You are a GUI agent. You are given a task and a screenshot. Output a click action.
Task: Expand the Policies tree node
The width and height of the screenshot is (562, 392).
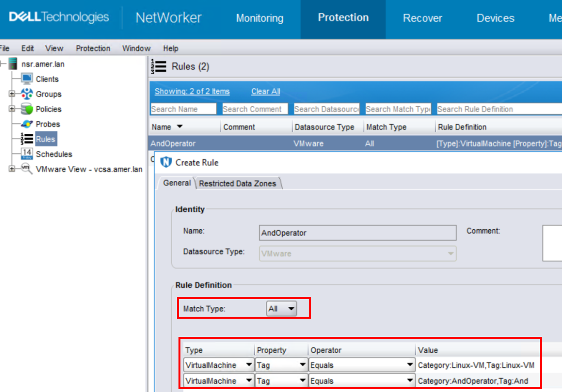(x=12, y=109)
